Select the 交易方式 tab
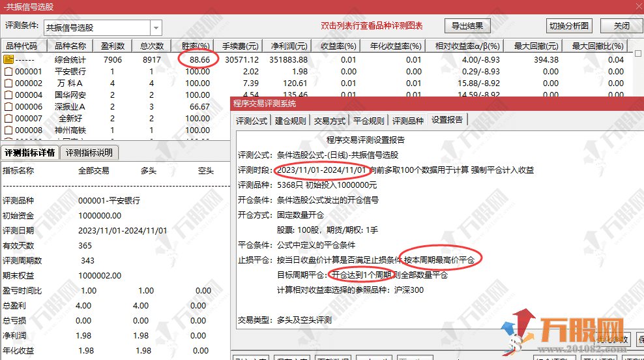 coord(330,121)
